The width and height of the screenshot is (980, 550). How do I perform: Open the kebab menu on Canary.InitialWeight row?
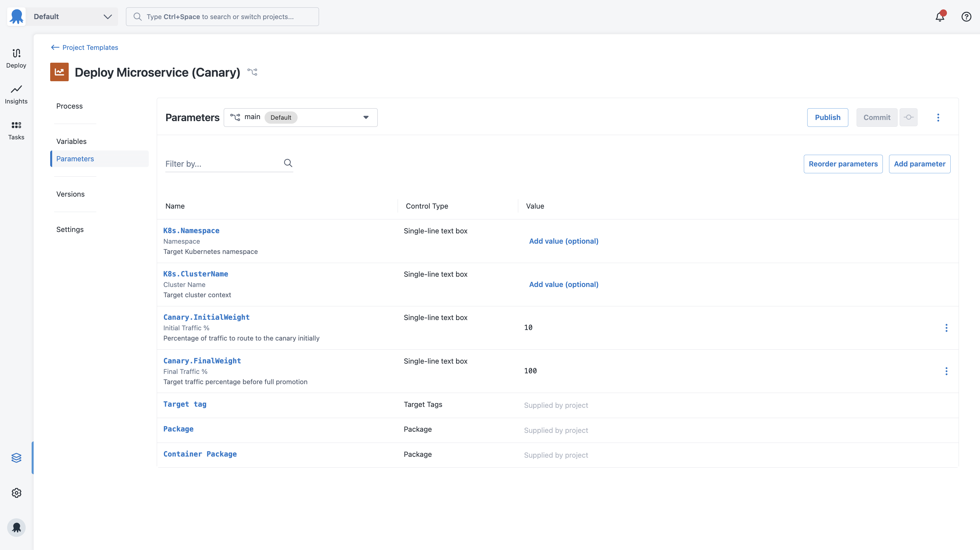tap(946, 328)
